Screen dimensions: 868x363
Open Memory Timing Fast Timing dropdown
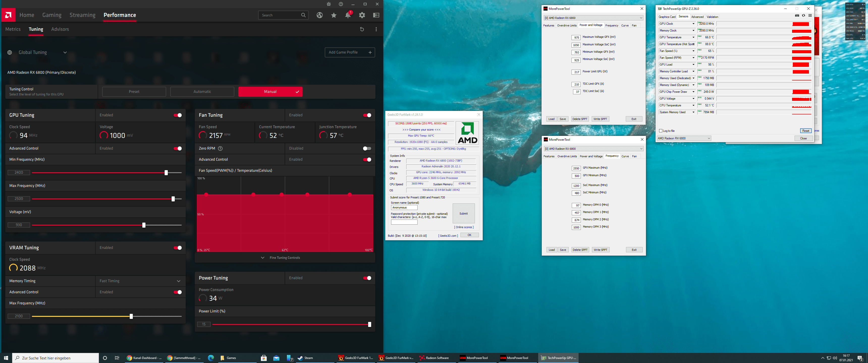[140, 281]
